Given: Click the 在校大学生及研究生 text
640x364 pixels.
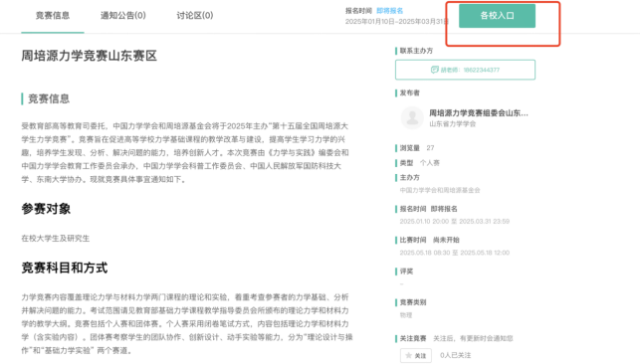Looking at the screenshot, I should coord(55,238).
